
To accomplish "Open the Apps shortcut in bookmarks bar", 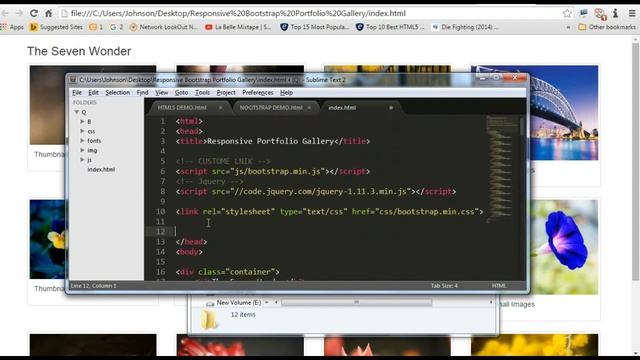I will pos(12,27).
